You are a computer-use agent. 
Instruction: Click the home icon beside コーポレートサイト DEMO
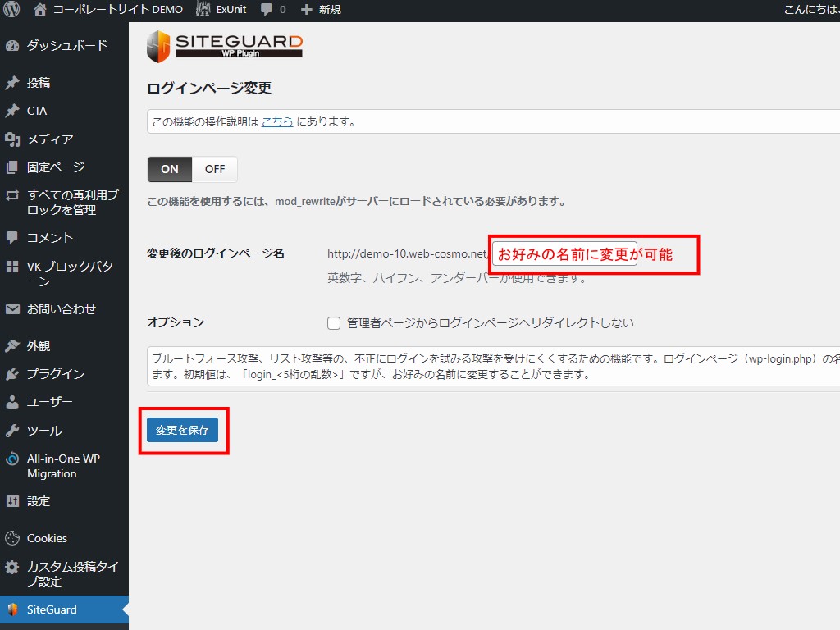40,10
